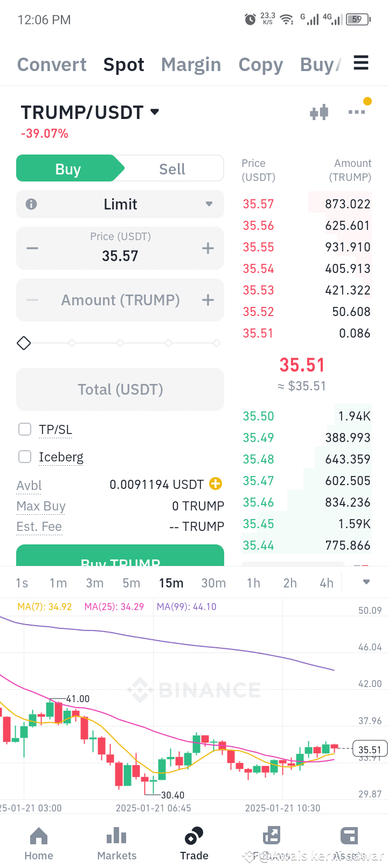The image size is (388, 868).
Task: Open the TRUMP/USDT pair selector arrow
Action: click(155, 112)
